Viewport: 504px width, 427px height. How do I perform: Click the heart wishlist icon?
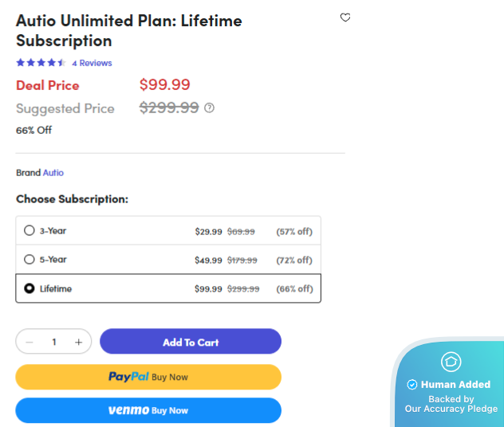pos(345,18)
